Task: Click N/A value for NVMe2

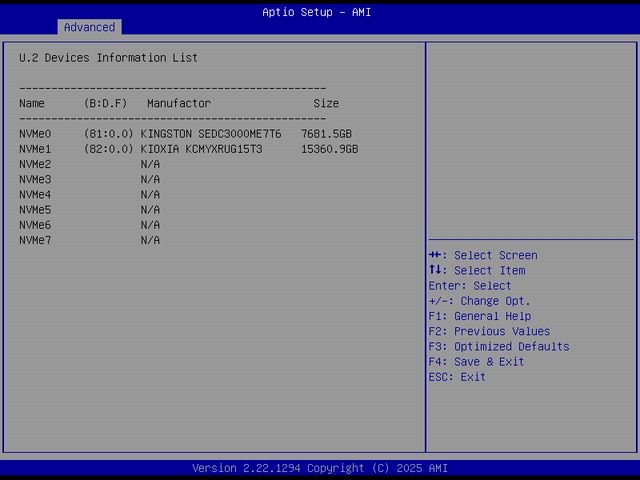Action: (150, 164)
